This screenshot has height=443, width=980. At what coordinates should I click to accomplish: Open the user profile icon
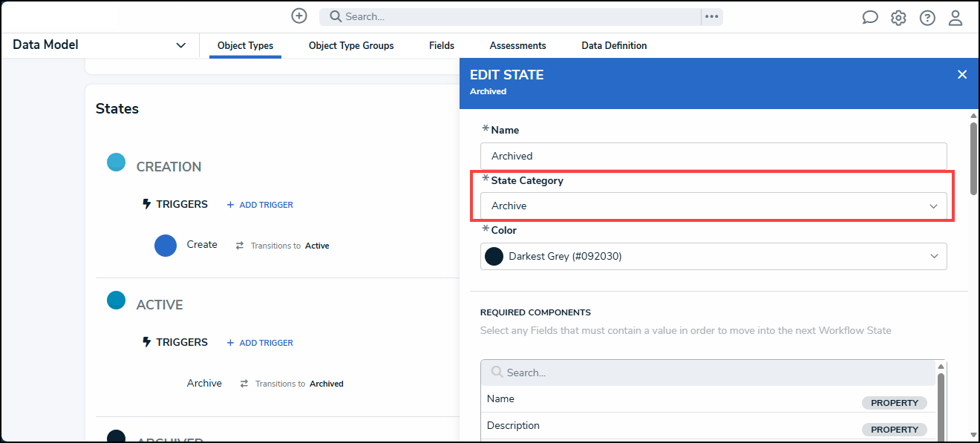coord(955,18)
